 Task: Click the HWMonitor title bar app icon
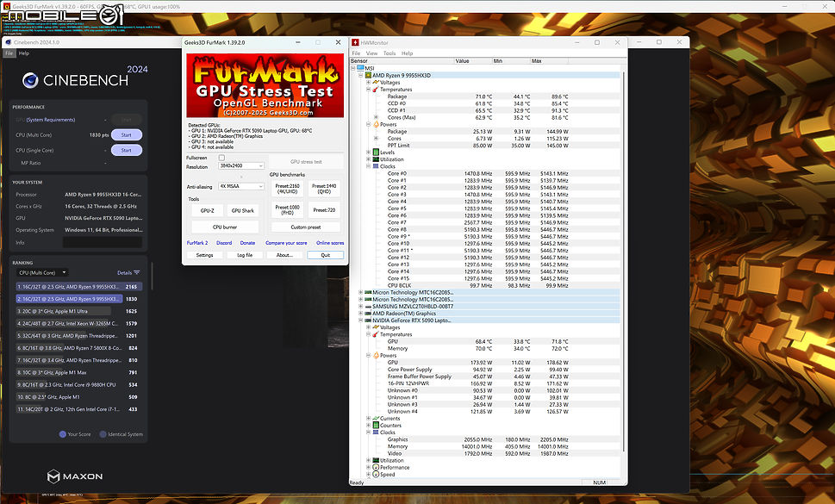355,42
